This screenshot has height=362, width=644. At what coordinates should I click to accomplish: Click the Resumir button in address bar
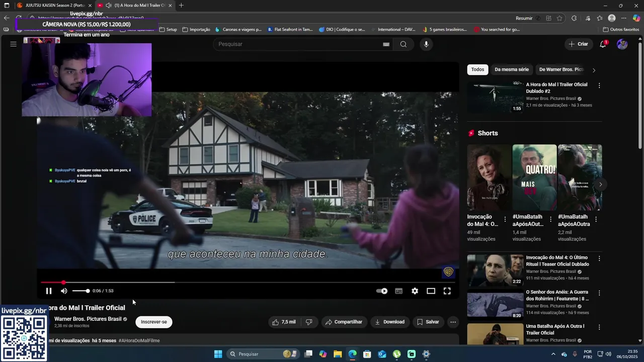click(524, 18)
